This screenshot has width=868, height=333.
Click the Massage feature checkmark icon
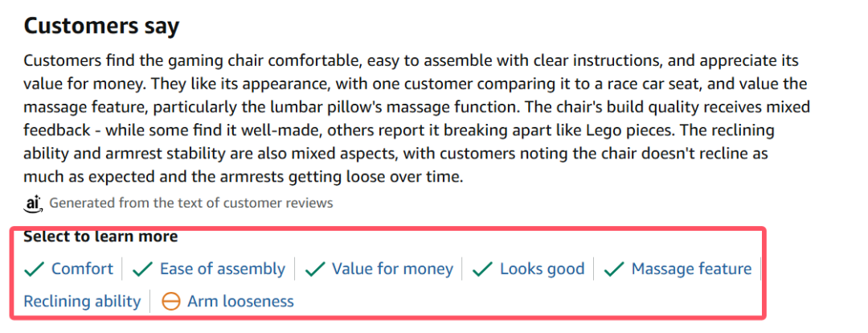614,269
